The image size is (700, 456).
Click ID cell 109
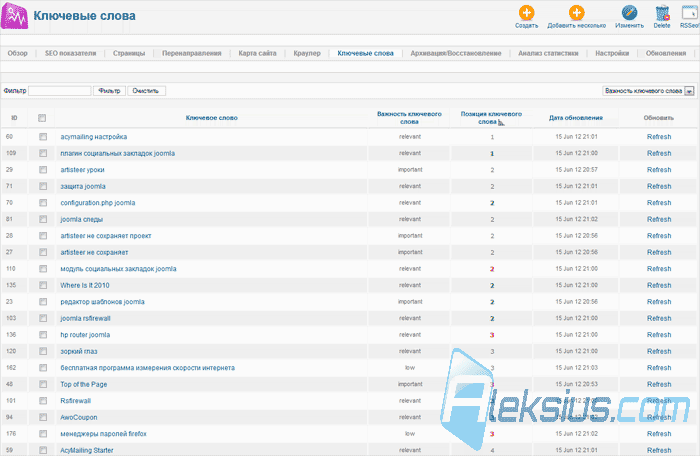[x=11, y=153]
